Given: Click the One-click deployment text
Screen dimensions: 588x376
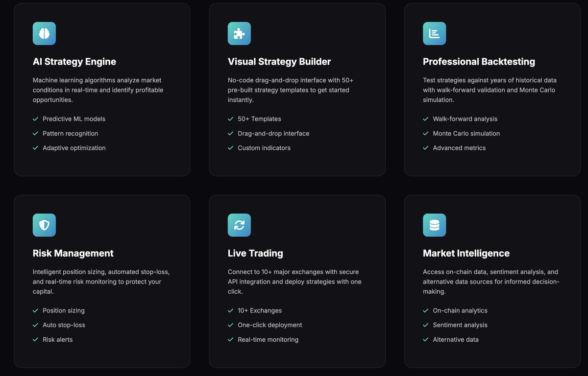Looking at the screenshot, I should pos(270,325).
